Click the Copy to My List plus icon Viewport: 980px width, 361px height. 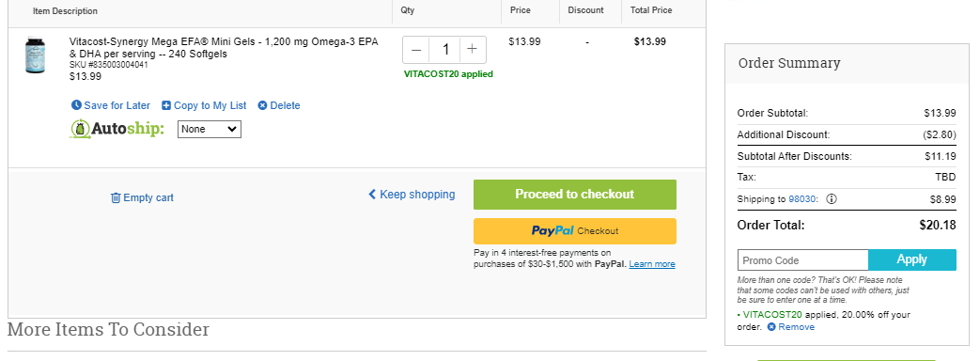166,105
